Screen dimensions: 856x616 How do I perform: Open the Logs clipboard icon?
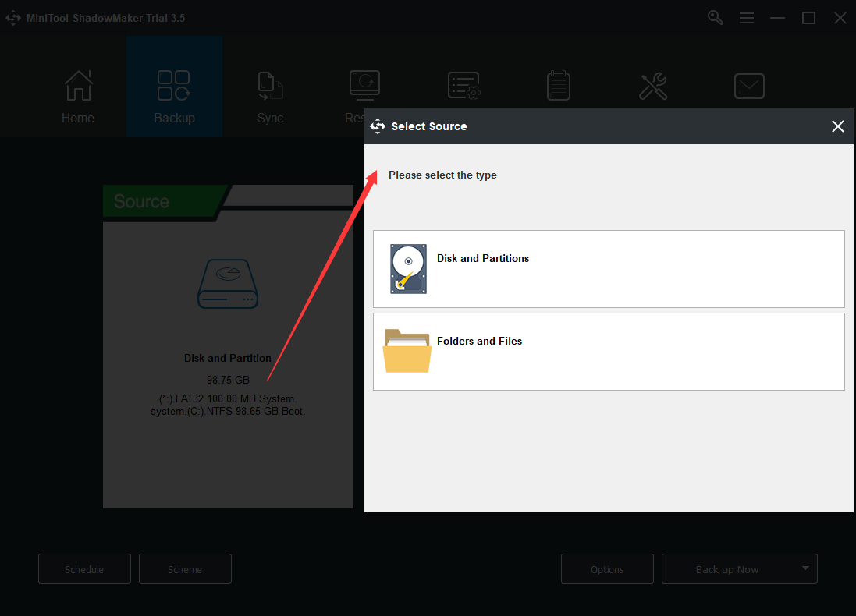click(558, 86)
